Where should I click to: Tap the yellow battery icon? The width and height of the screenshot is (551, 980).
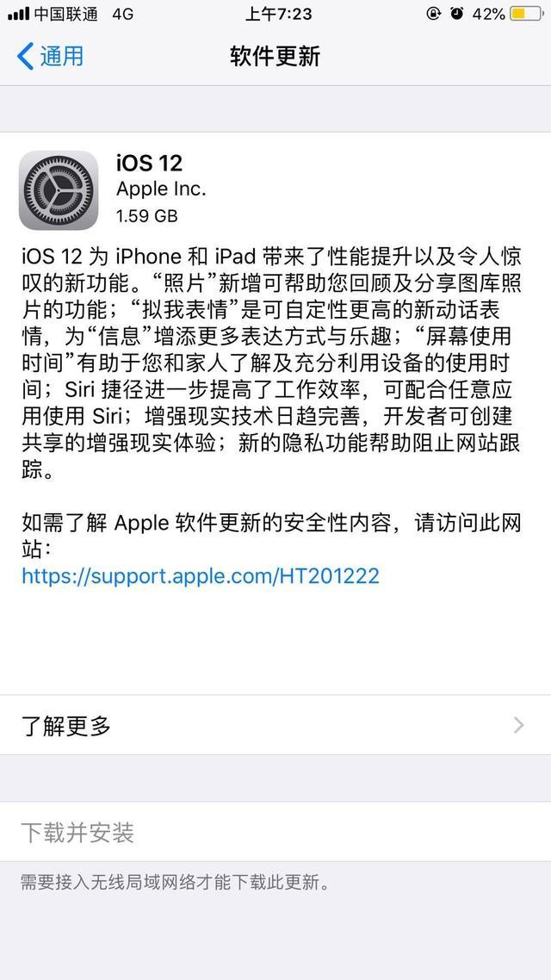tap(526, 14)
